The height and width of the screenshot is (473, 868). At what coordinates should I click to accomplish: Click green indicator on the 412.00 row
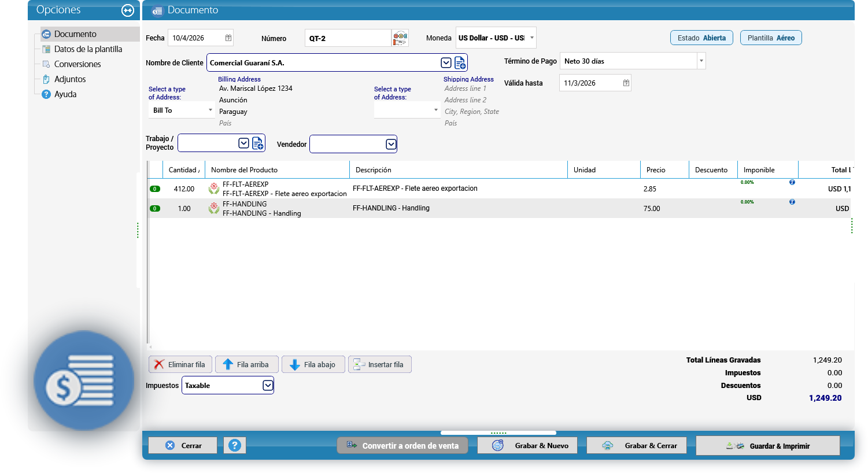pyautogui.click(x=155, y=189)
